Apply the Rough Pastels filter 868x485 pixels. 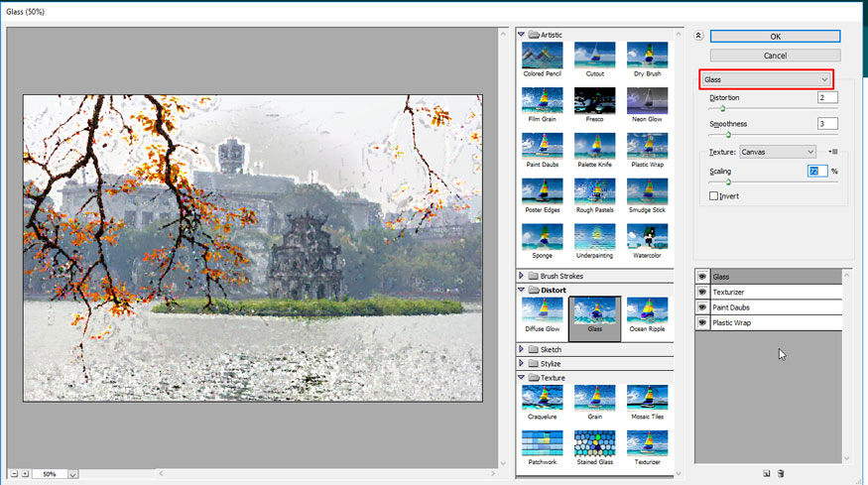coord(594,191)
